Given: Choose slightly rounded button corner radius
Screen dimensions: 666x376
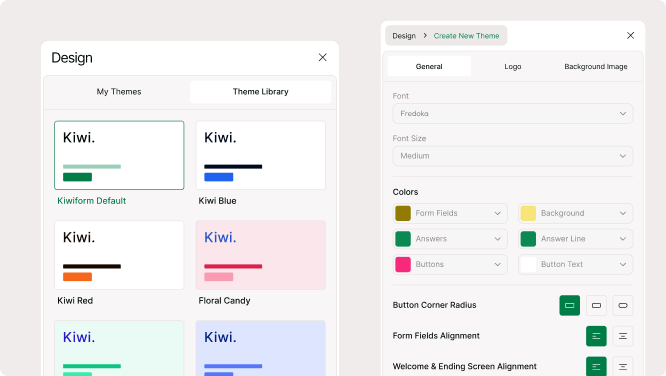Looking at the screenshot, I should click(x=596, y=305).
